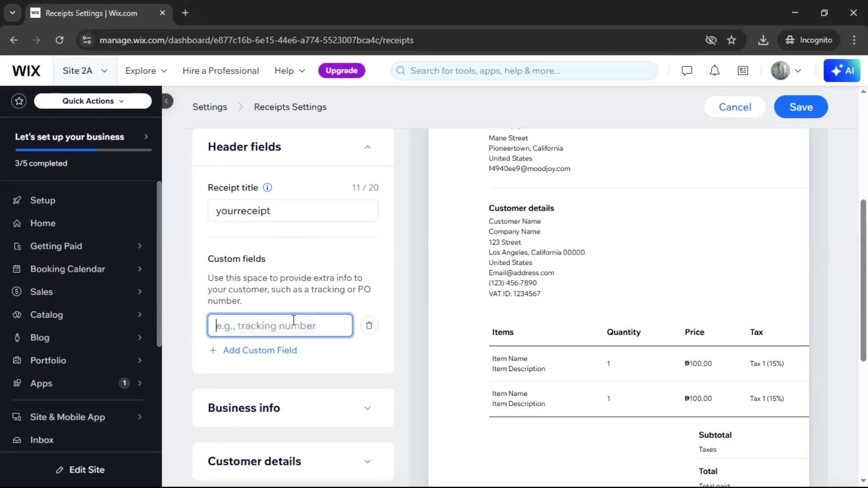Click the page vertical scrollbar
Screen dimensions: 868x488
(x=863, y=280)
